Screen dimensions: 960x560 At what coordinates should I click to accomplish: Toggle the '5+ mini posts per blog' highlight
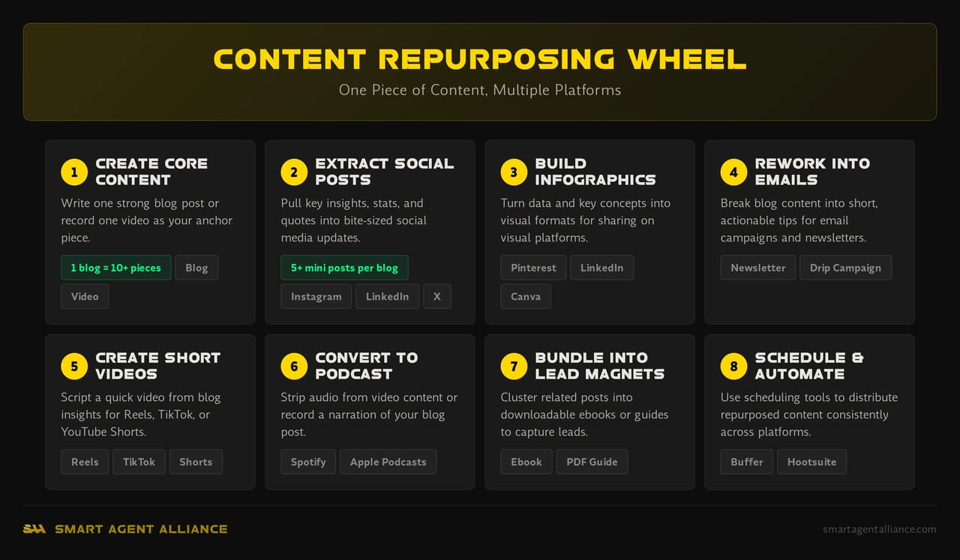[344, 267]
